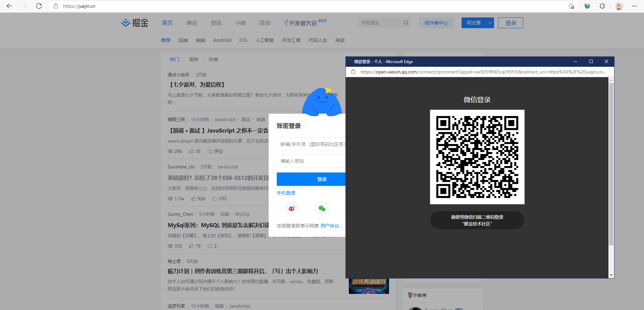
Task: Click the MySQL tag on Sunny_Chen post
Action: (x=243, y=214)
